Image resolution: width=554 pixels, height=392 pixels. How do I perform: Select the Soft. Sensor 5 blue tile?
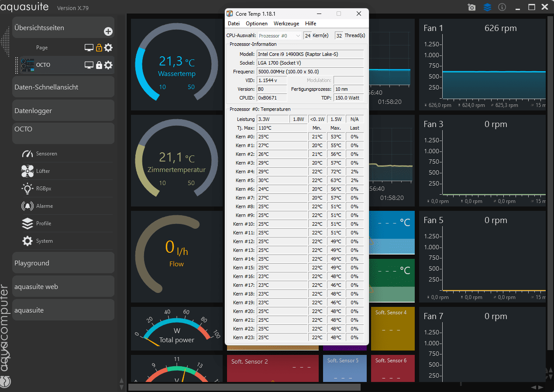[x=345, y=368]
